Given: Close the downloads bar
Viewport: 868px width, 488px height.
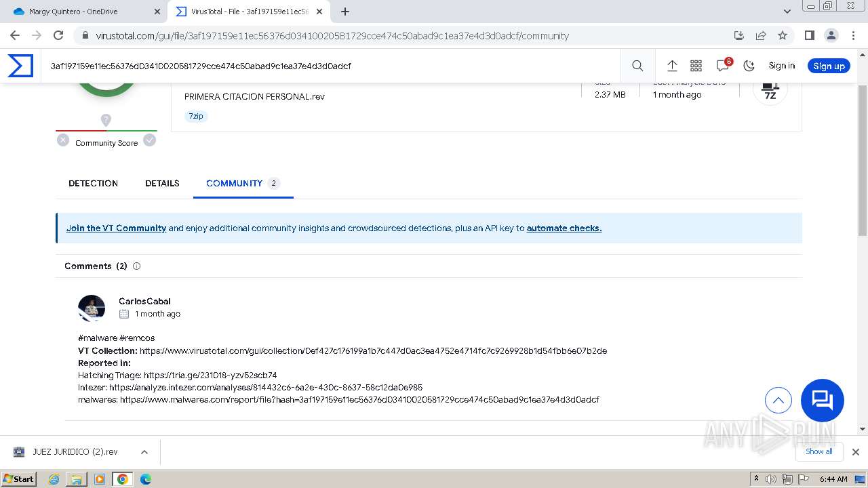Looking at the screenshot, I should click(855, 451).
